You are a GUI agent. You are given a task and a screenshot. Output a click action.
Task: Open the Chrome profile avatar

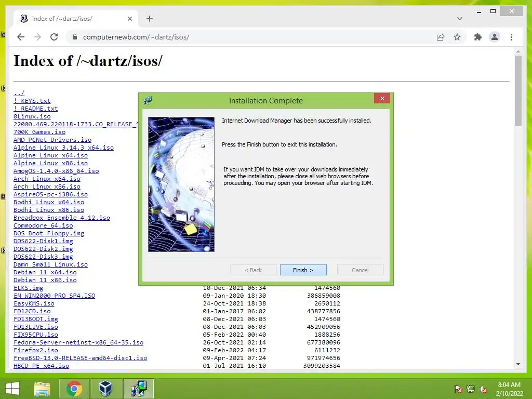click(495, 37)
